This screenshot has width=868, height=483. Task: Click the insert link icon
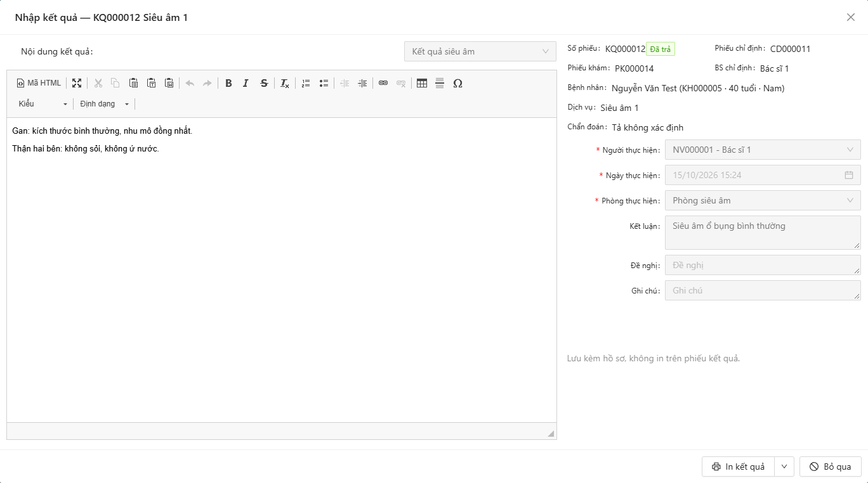click(x=383, y=83)
